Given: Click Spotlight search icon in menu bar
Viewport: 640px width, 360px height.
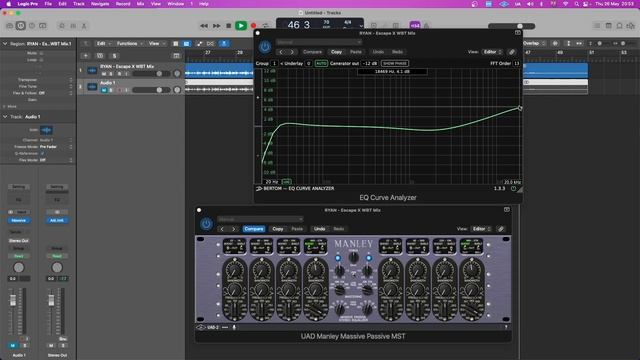Looking at the screenshot, I should [576, 4].
